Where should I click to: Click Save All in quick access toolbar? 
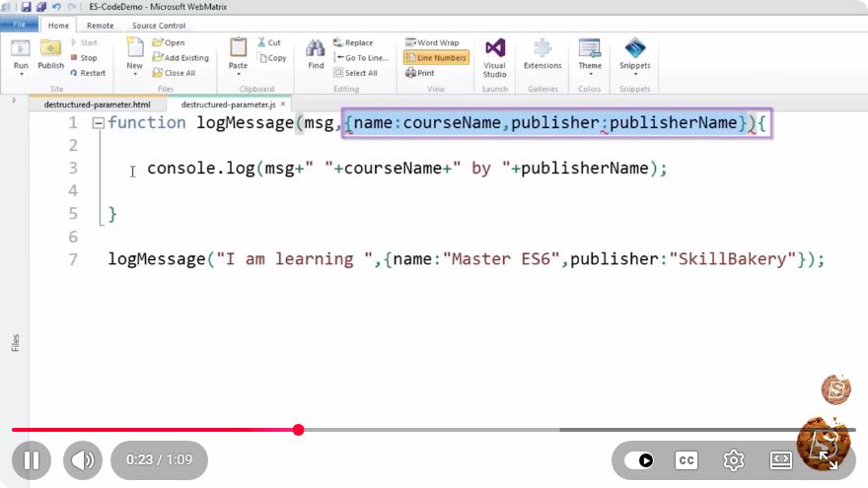[x=41, y=7]
